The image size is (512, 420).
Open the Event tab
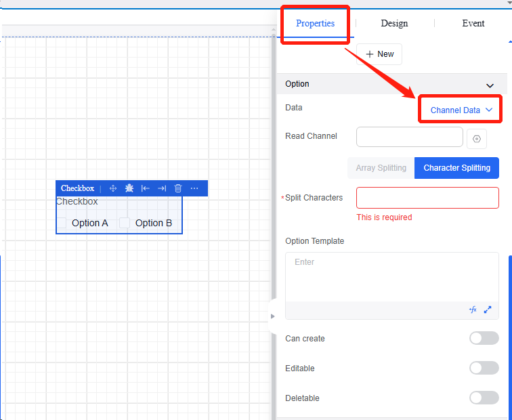coord(473,23)
